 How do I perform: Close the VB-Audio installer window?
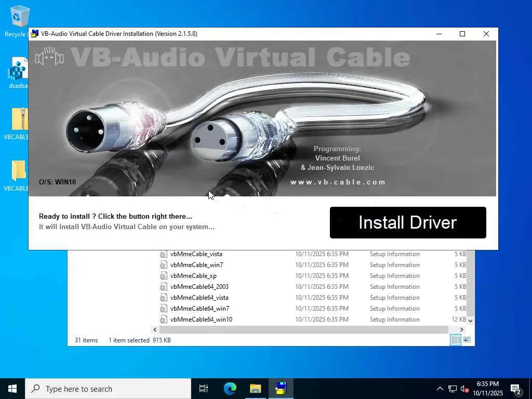coord(486,34)
